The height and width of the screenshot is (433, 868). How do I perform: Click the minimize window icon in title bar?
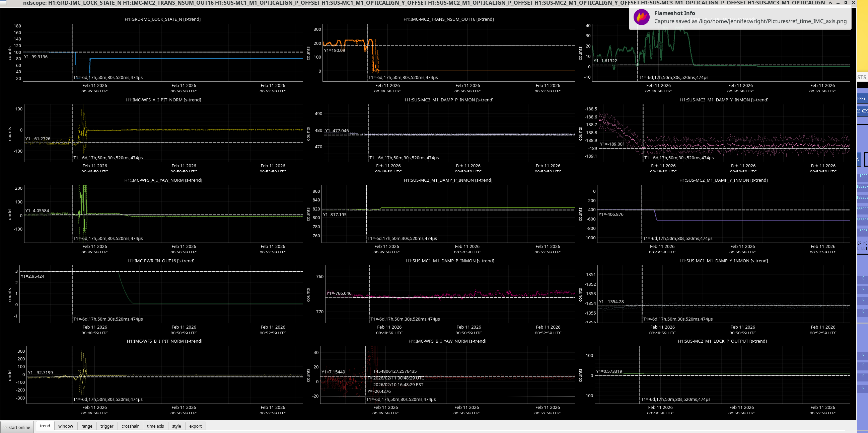coord(838,3)
